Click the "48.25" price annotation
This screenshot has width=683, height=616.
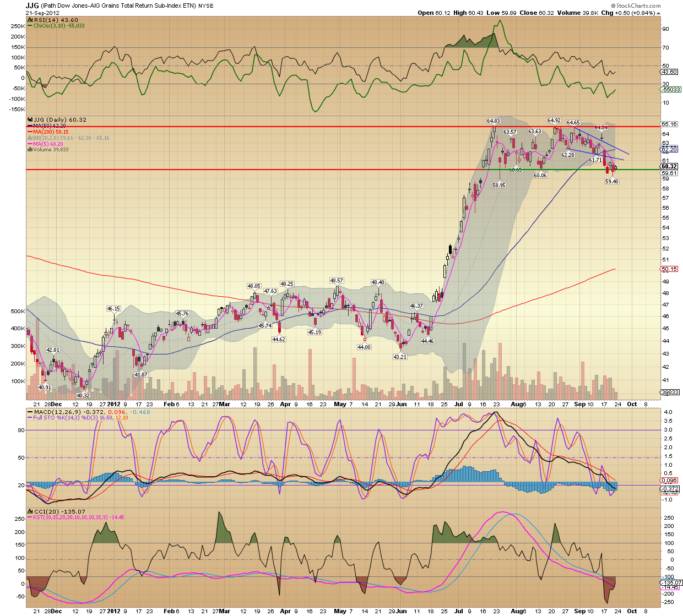pyautogui.click(x=287, y=284)
